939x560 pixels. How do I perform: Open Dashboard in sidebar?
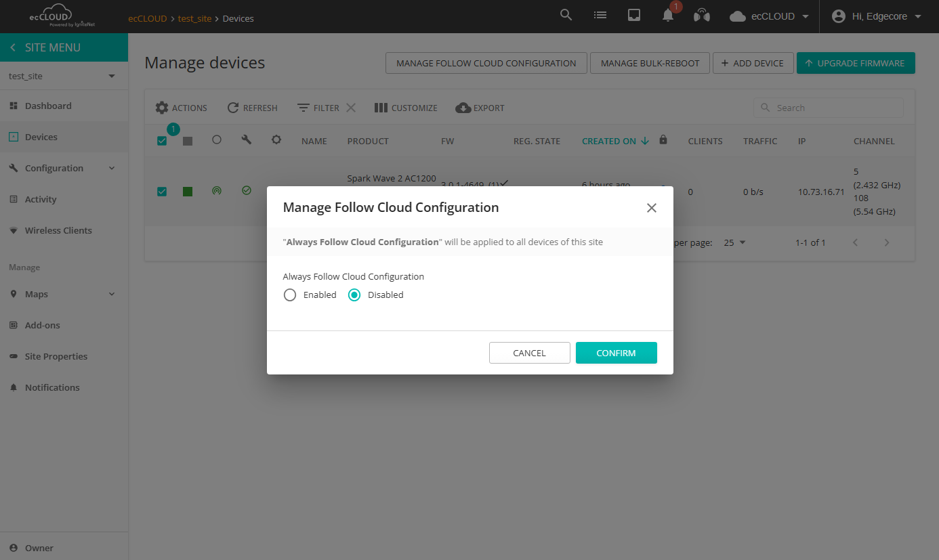pyautogui.click(x=64, y=106)
